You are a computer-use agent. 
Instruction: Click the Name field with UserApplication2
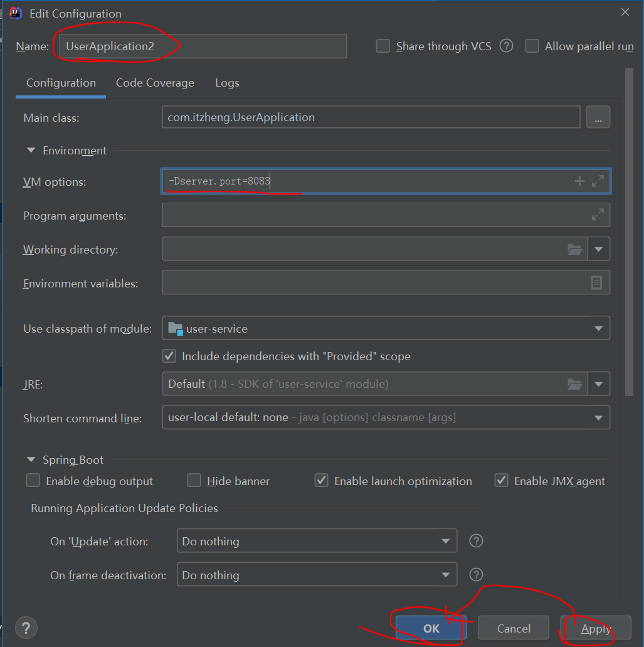[x=203, y=46]
